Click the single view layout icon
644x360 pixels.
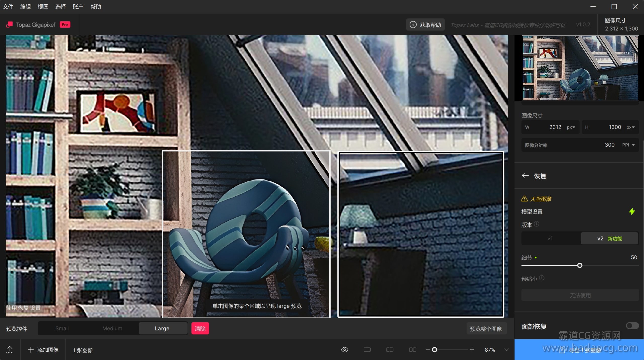tap(367, 350)
